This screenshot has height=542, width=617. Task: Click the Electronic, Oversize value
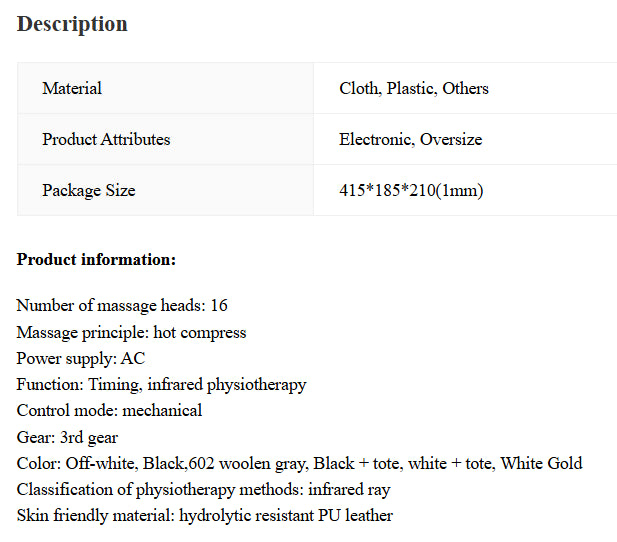click(x=410, y=139)
